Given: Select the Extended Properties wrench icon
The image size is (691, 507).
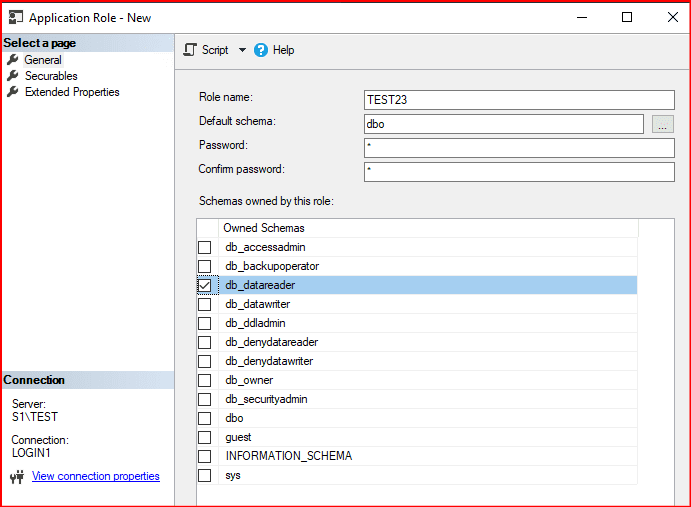Looking at the screenshot, I should (x=13, y=92).
